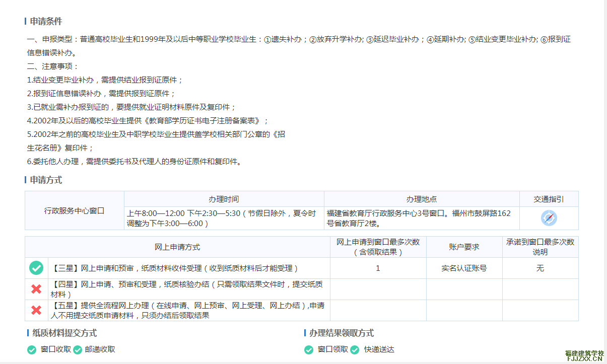Click red X beside four-star application row
607x364 pixels.
coord(36,289)
